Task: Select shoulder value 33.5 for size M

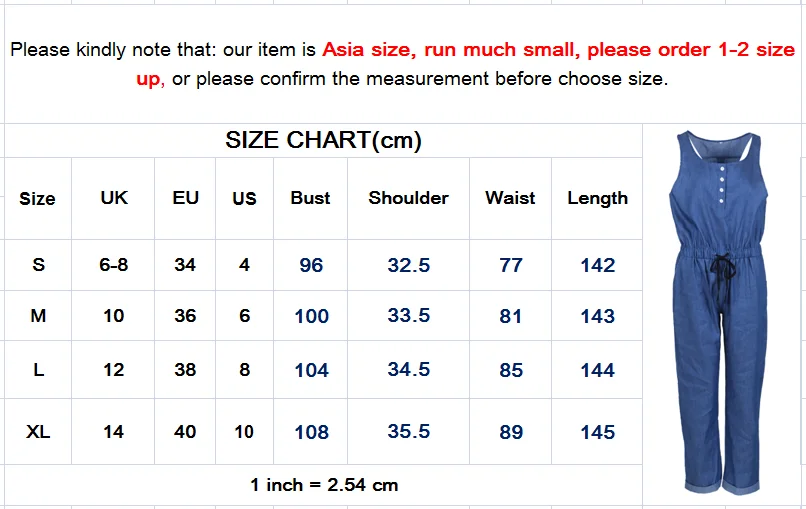Action: 409,315
